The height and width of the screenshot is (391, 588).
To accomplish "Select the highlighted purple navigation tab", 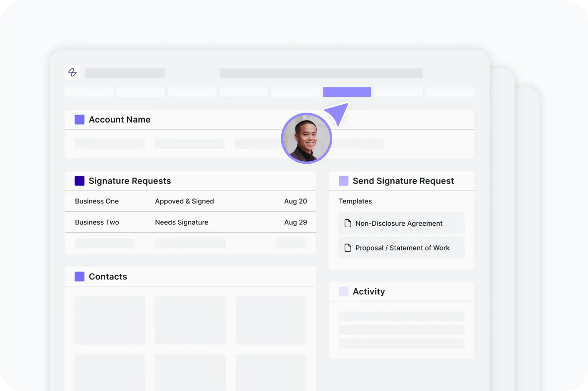I will point(347,92).
